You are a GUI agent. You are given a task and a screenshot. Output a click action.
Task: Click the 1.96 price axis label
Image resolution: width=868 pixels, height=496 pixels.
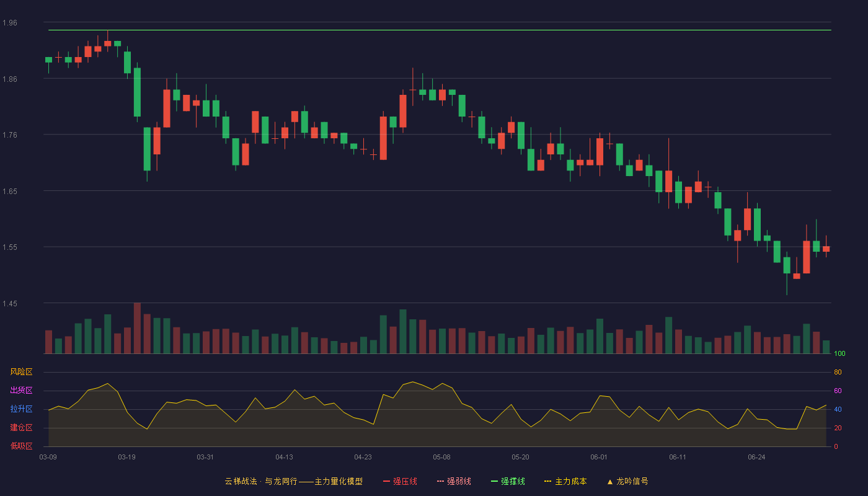tap(10, 23)
